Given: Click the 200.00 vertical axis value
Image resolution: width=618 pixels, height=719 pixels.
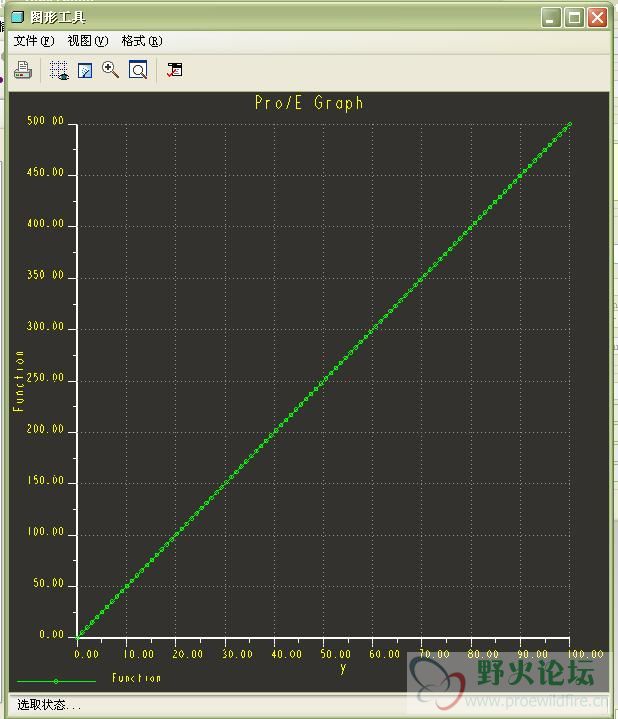Looking at the screenshot, I should point(45,429).
